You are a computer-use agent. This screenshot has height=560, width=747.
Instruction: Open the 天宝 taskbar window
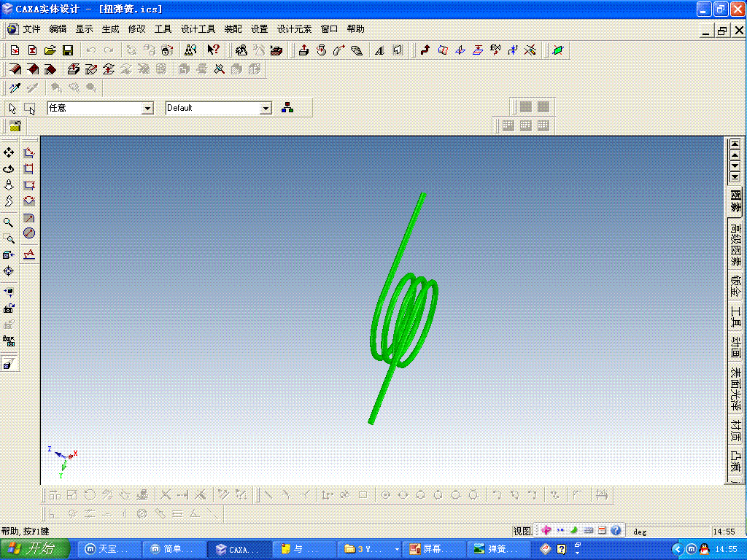[x=109, y=549]
